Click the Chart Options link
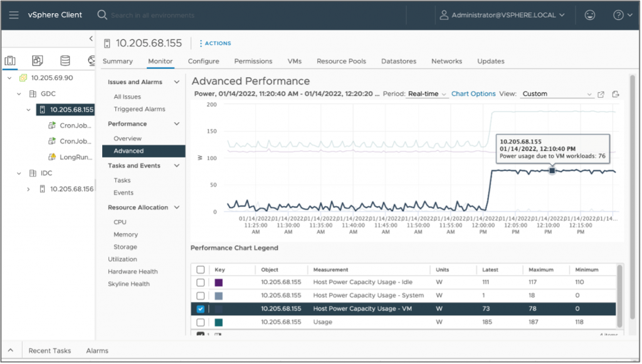The height and width of the screenshot is (364, 642). click(x=473, y=94)
